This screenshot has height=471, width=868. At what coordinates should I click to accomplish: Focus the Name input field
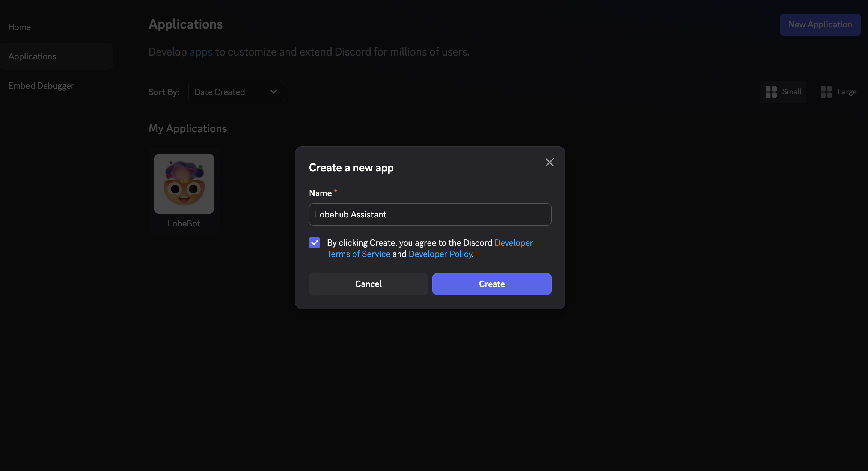click(430, 214)
